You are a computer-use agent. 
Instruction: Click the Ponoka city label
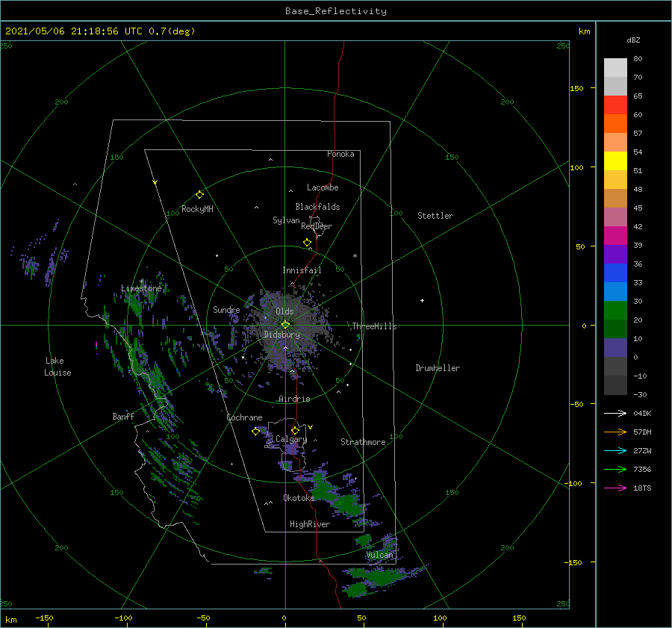pyautogui.click(x=340, y=154)
